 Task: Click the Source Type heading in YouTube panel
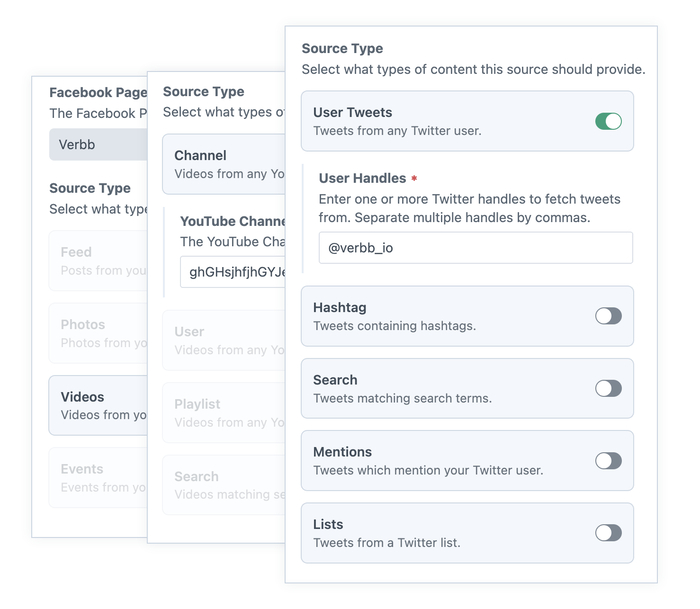tap(204, 92)
